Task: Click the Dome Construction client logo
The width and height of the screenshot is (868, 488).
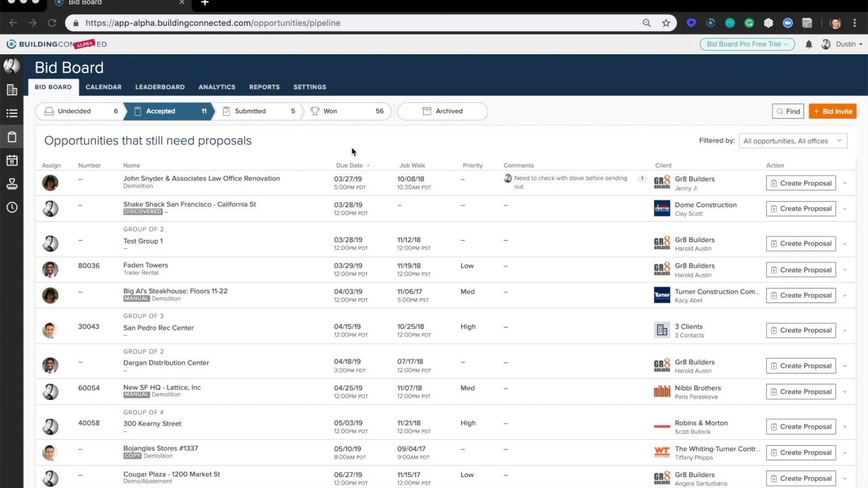Action: pos(662,208)
